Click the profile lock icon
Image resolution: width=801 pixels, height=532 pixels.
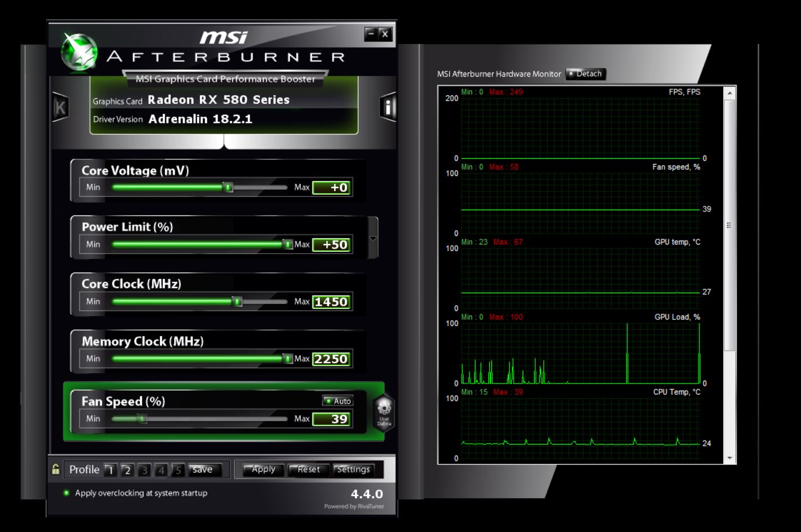[55, 469]
